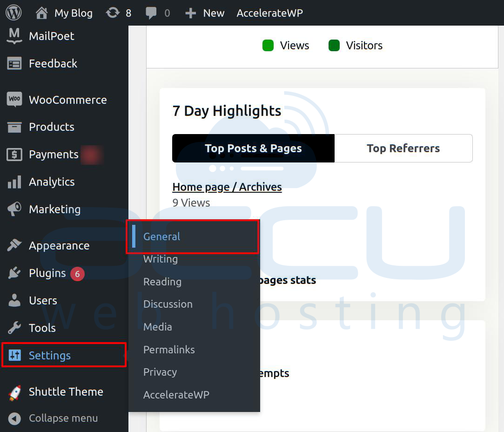Toggle the Visitors legend swatch

pos(334,45)
